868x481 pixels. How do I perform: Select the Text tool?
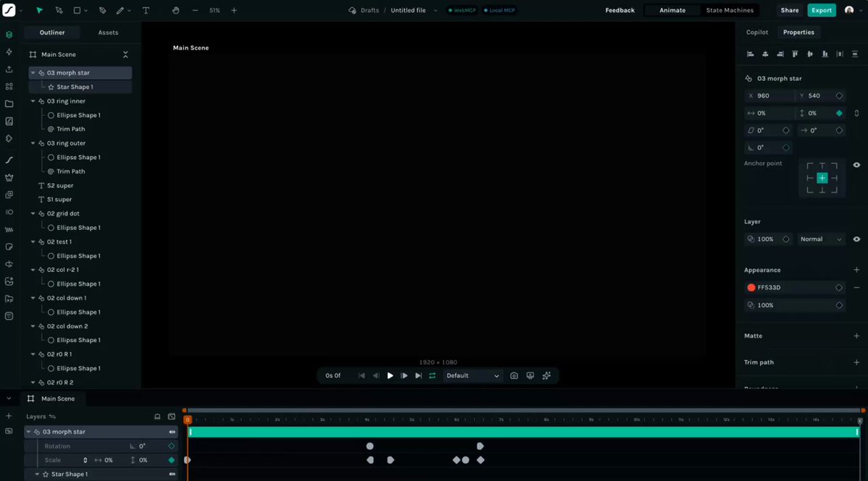146,11
